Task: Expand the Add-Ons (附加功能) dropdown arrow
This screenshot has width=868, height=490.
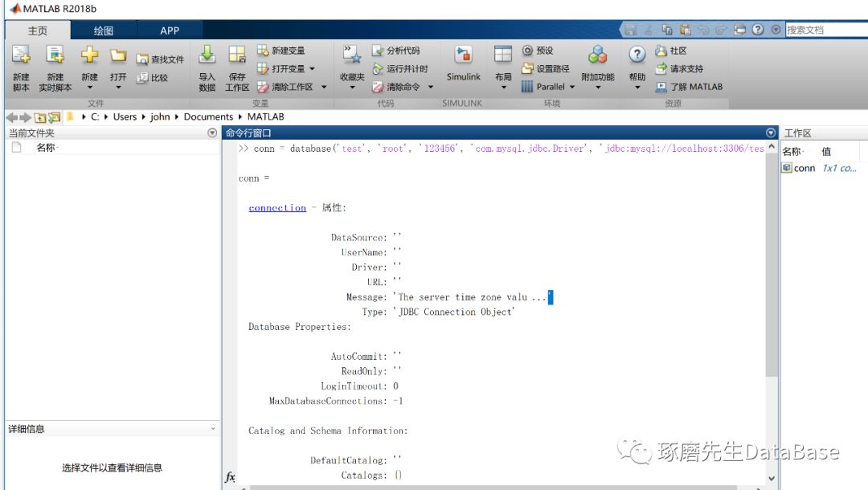Action: pos(598,88)
